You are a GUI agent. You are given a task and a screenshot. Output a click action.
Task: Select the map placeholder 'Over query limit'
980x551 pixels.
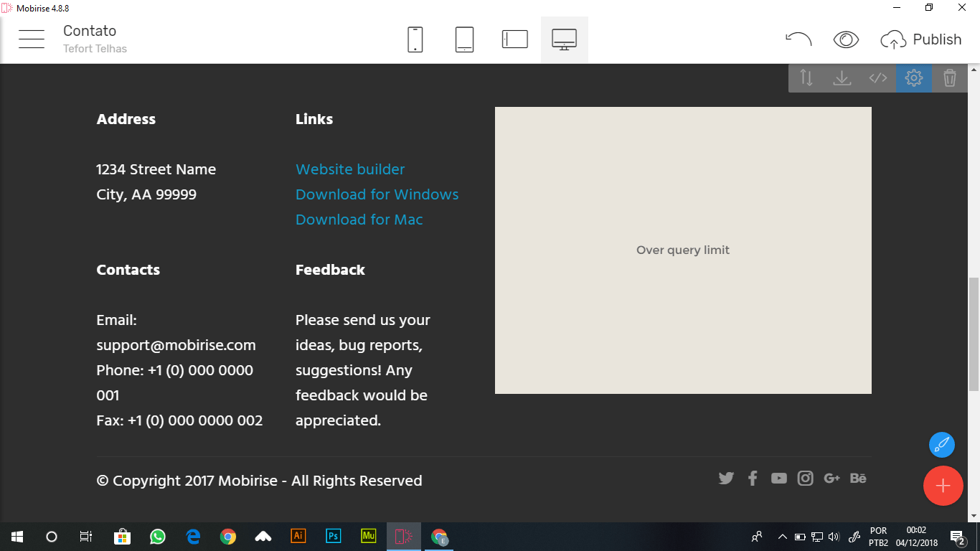(683, 250)
